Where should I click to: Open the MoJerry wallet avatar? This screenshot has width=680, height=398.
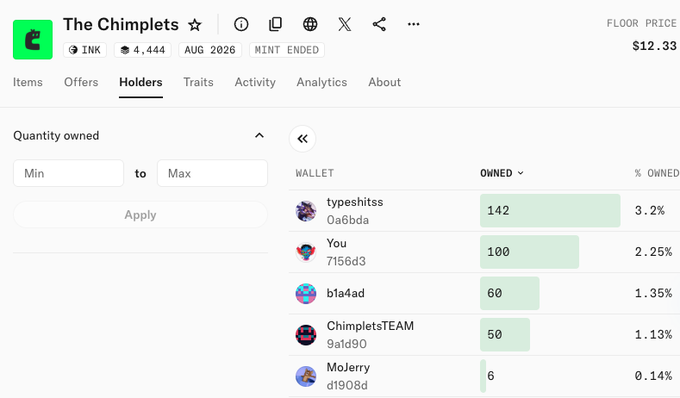click(306, 376)
